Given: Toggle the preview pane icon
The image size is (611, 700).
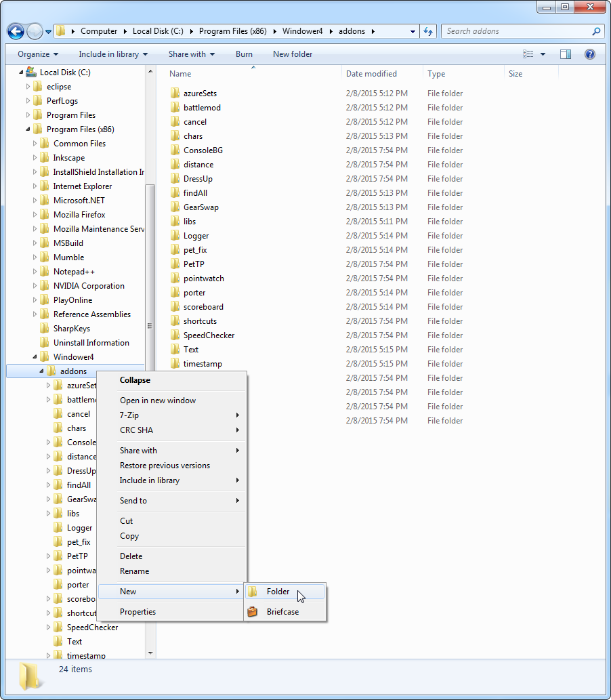Looking at the screenshot, I should [566, 54].
